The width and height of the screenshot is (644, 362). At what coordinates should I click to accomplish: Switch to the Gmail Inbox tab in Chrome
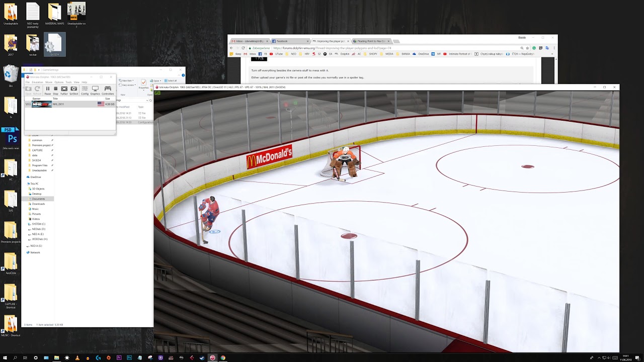(x=250, y=41)
